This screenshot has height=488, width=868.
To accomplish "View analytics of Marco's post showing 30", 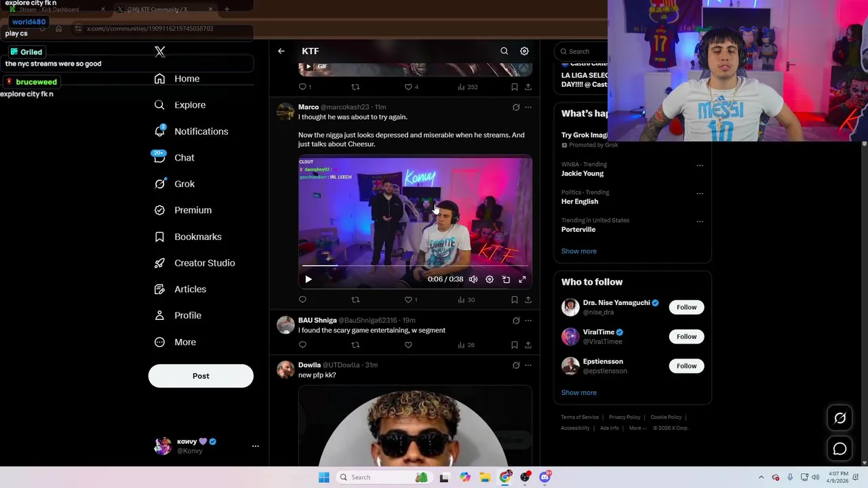I will coord(466,300).
